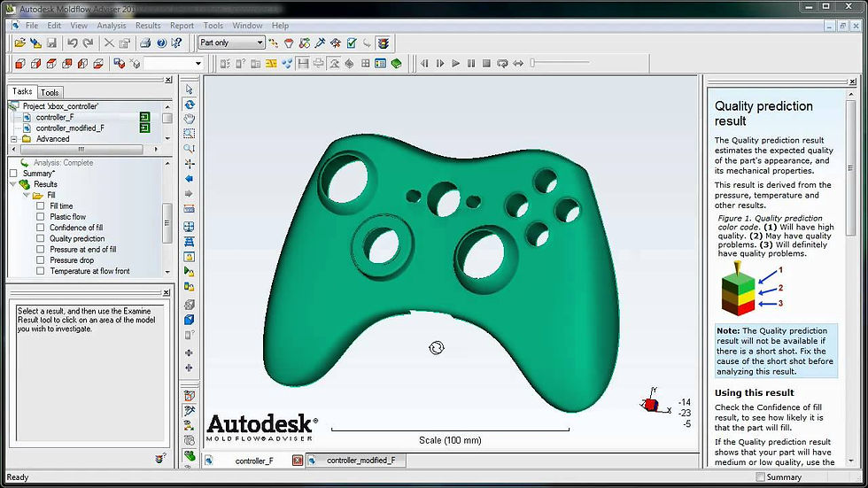Select the front face view cube icon
Image resolution: width=868 pixels, height=488 pixels.
pyautogui.click(x=19, y=64)
